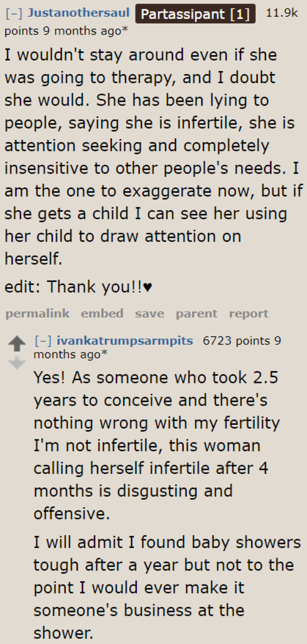Viewport: 307px width, 644px height.
Task: Click the embed option
Action: point(102,313)
